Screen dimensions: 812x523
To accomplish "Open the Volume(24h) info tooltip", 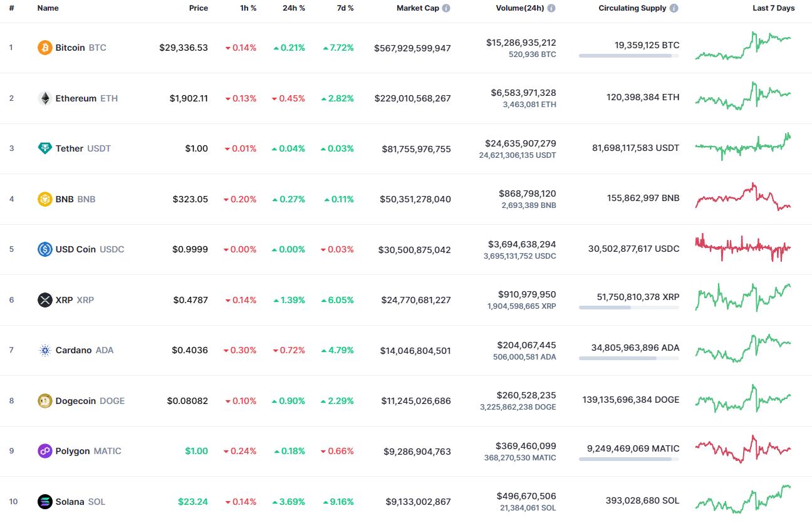I will pyautogui.click(x=550, y=8).
